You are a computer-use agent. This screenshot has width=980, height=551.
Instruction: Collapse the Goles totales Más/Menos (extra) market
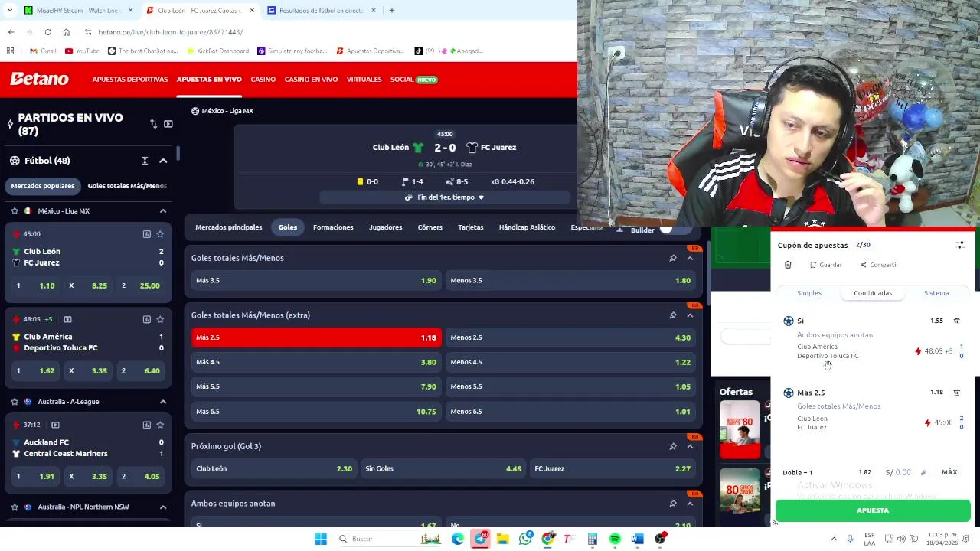tap(690, 315)
